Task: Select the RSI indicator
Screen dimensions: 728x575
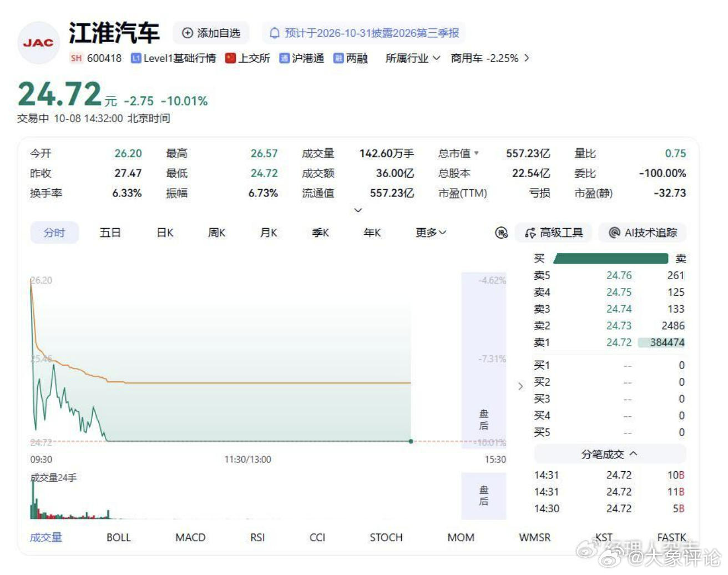Action: [x=257, y=537]
